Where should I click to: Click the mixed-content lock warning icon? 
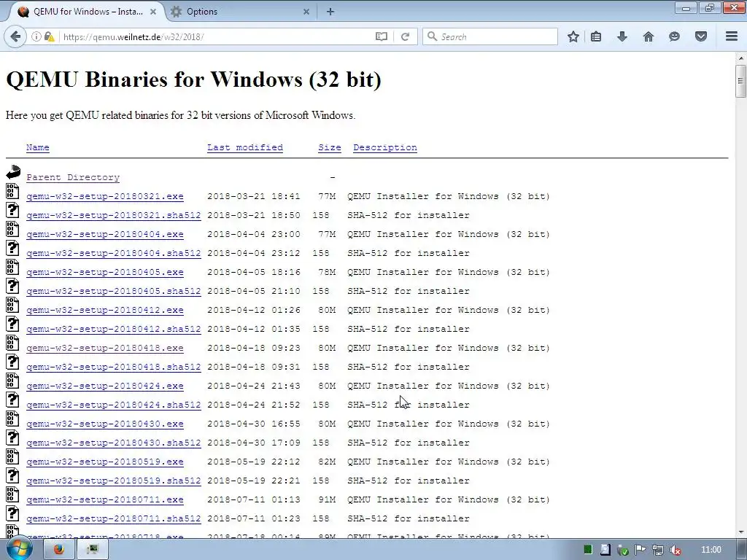pos(49,36)
